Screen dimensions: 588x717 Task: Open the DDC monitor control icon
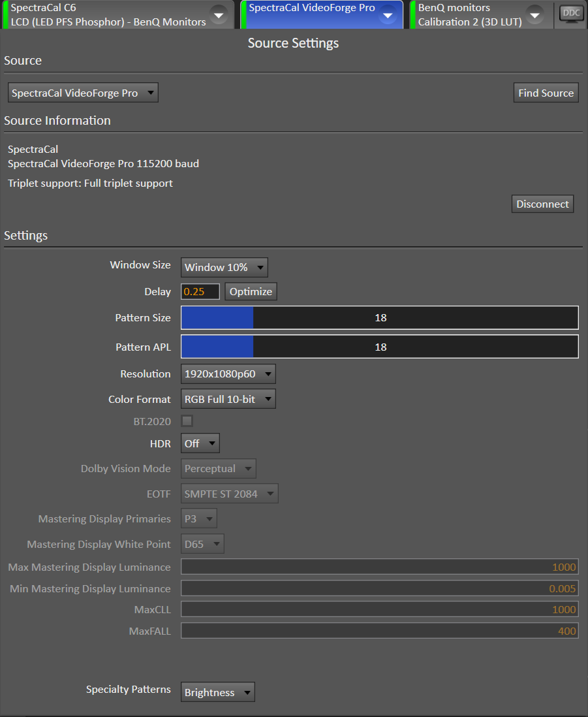click(x=571, y=14)
